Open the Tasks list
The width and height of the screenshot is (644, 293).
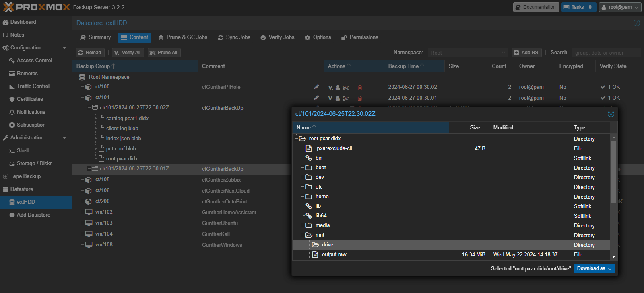tap(579, 7)
